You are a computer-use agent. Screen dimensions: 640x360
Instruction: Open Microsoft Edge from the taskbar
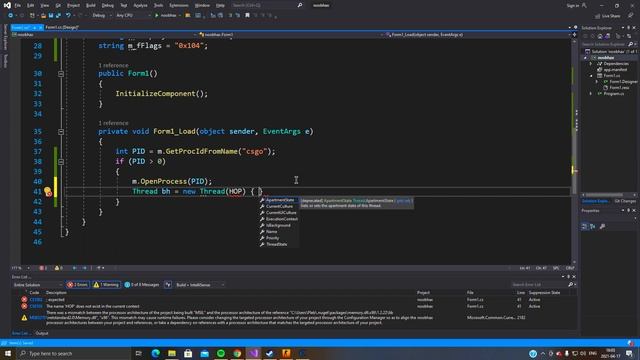pyautogui.click(x=156, y=353)
